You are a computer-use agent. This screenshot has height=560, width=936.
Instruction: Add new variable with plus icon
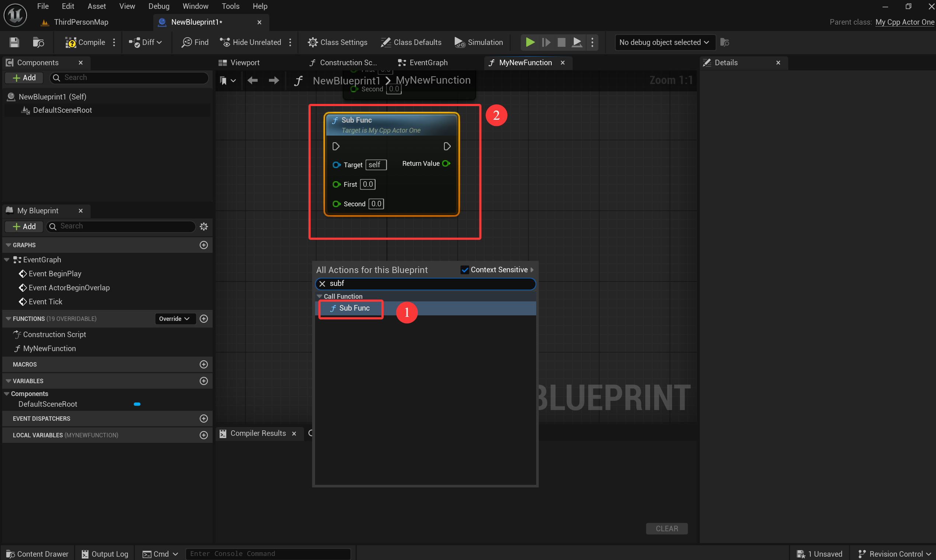tap(204, 381)
